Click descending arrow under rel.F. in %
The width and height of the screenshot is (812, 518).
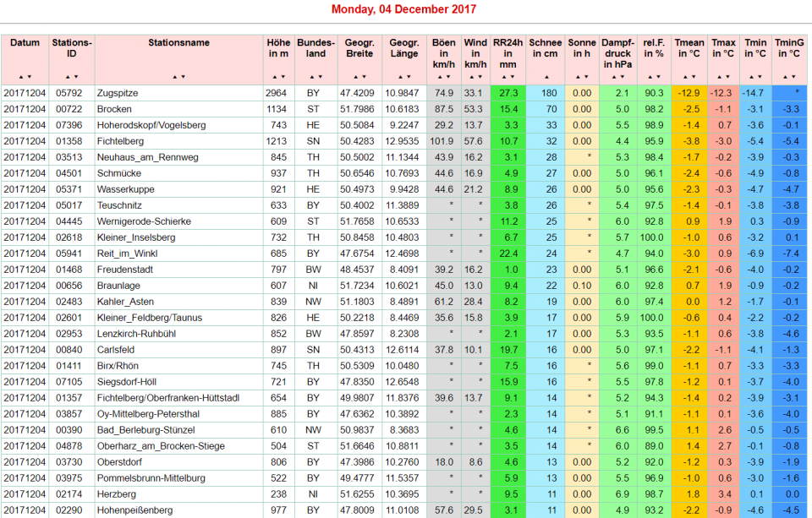click(x=657, y=77)
